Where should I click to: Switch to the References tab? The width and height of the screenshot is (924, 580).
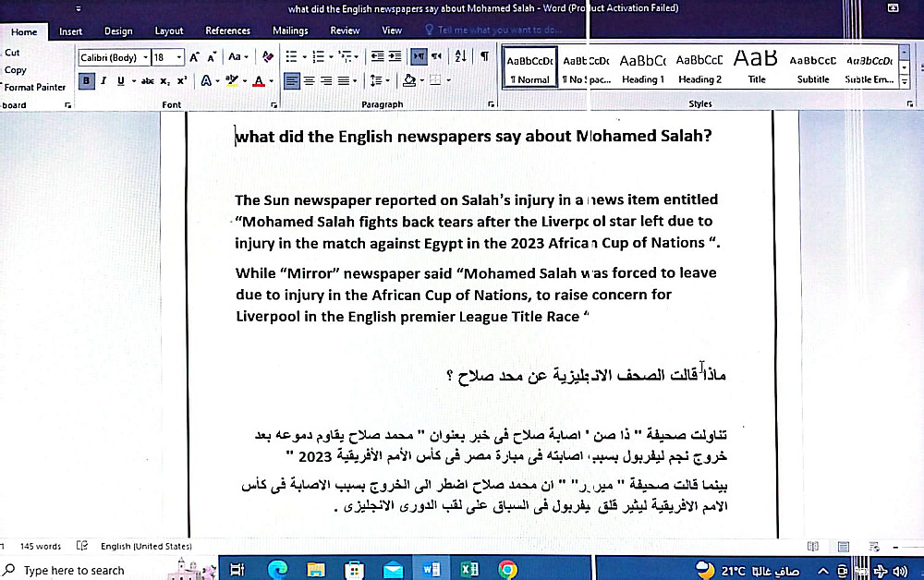(x=228, y=30)
